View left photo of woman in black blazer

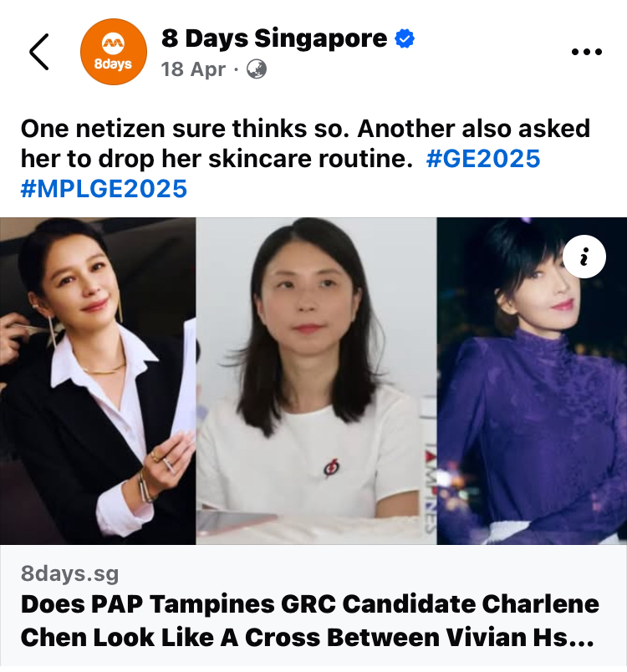pyautogui.click(x=98, y=381)
